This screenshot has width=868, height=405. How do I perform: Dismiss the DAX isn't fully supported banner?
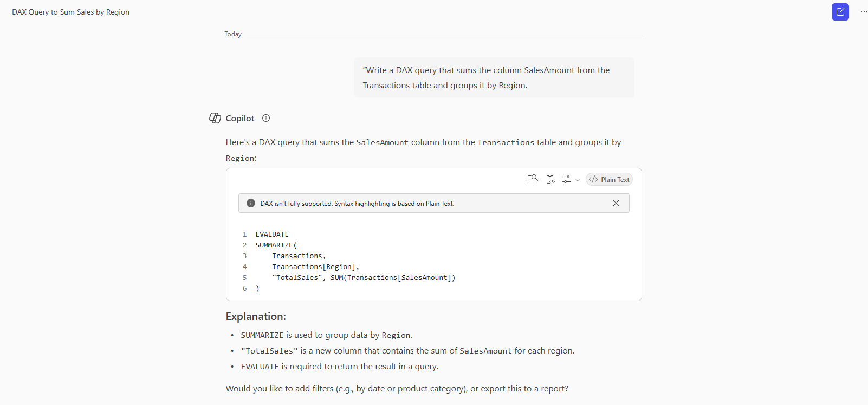[x=616, y=203]
